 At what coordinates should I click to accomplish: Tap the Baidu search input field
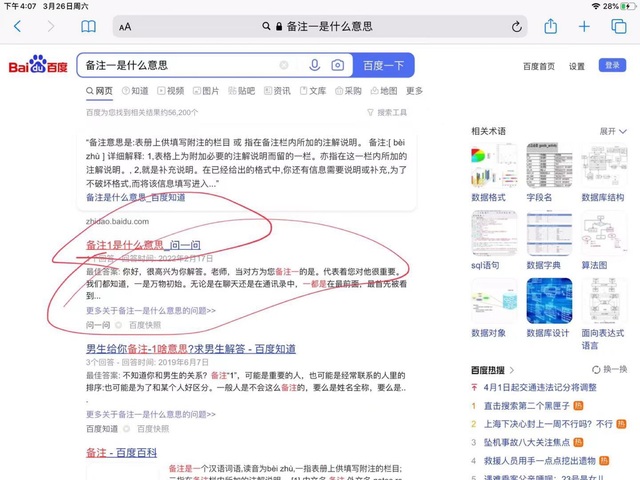180,66
